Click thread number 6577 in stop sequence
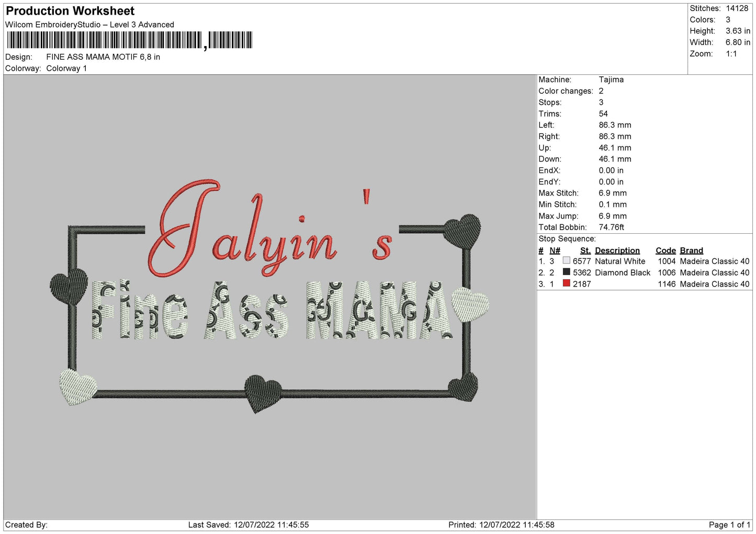 pos(582,262)
